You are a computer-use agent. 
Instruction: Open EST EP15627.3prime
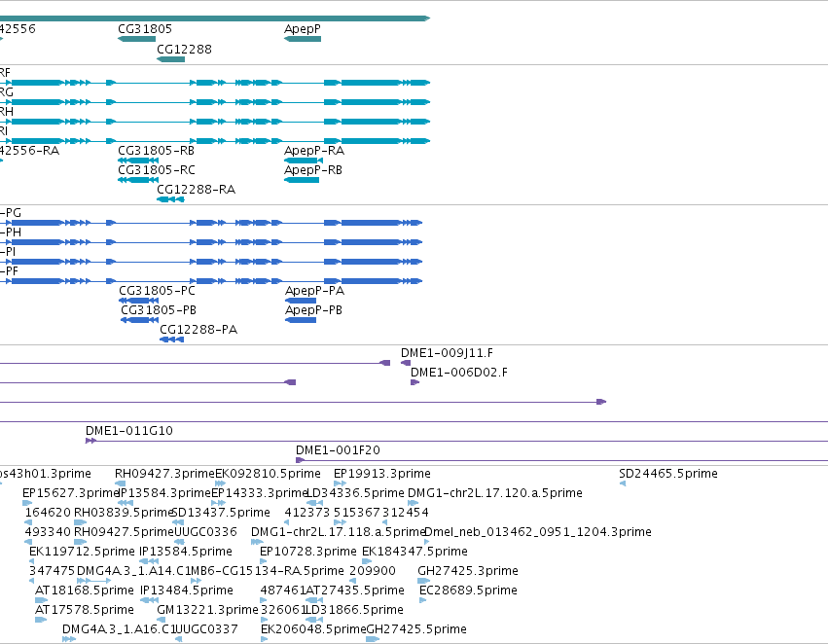pos(71,493)
